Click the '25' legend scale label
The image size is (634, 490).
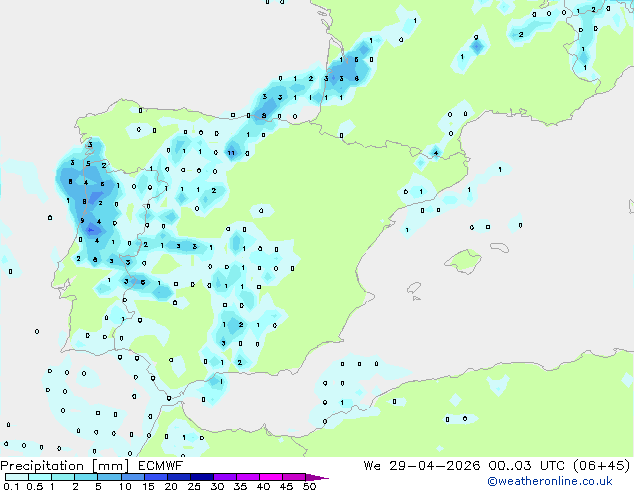(x=194, y=486)
